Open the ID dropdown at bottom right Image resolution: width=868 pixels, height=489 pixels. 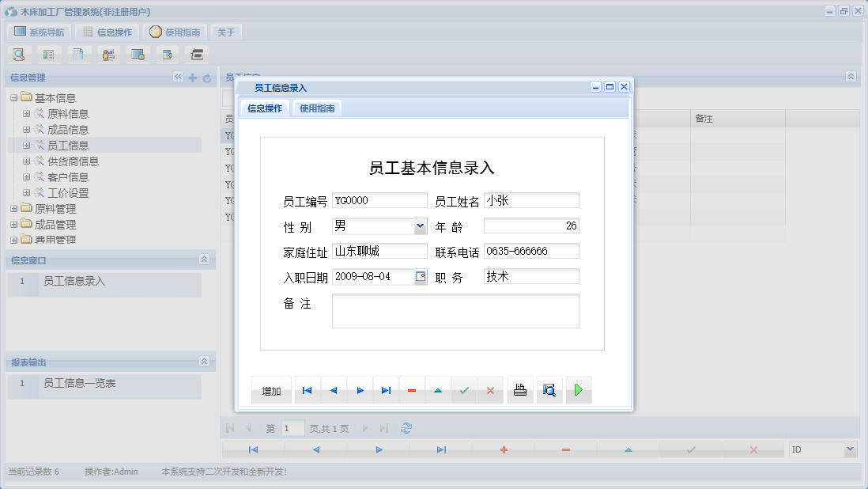click(850, 449)
